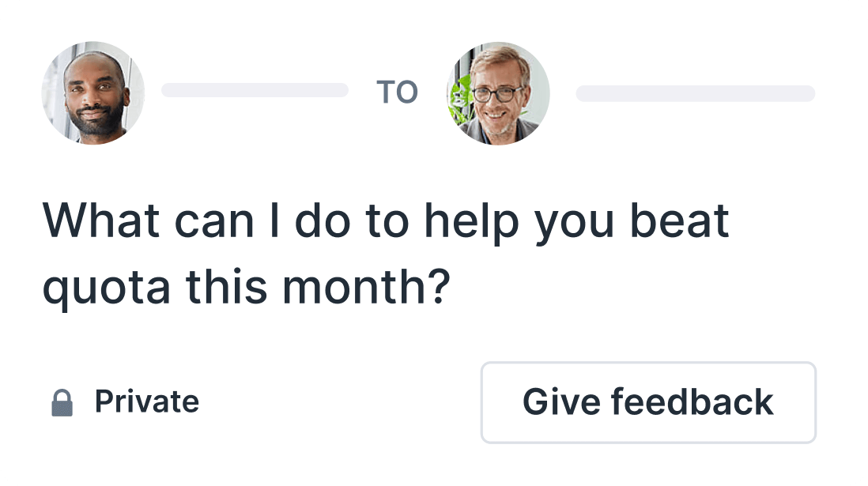868x486 pixels.
Task: Click the padlock icon beside Private
Action: point(62,402)
